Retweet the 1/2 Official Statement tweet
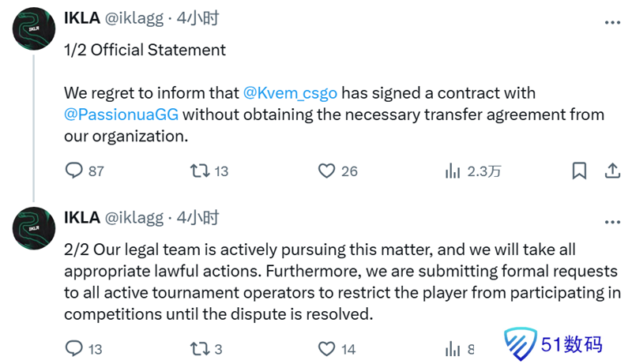This screenshot has width=632, height=364. [199, 171]
